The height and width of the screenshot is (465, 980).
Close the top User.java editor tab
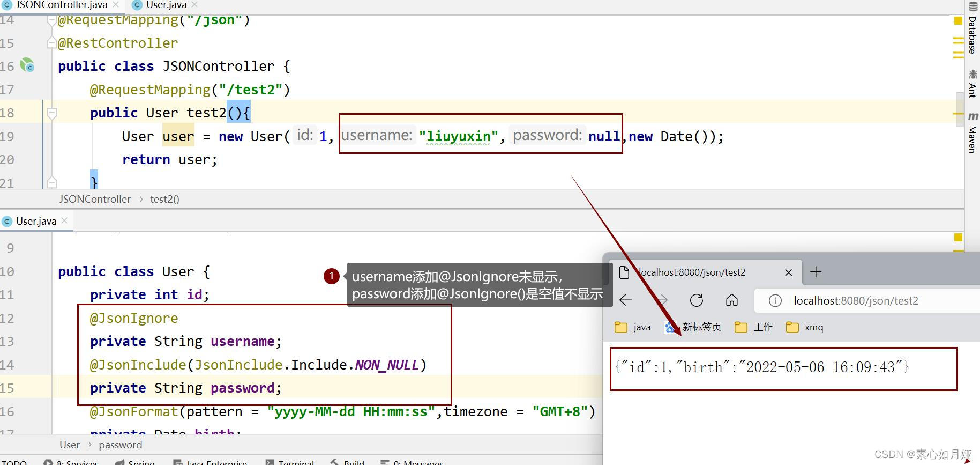194,4
